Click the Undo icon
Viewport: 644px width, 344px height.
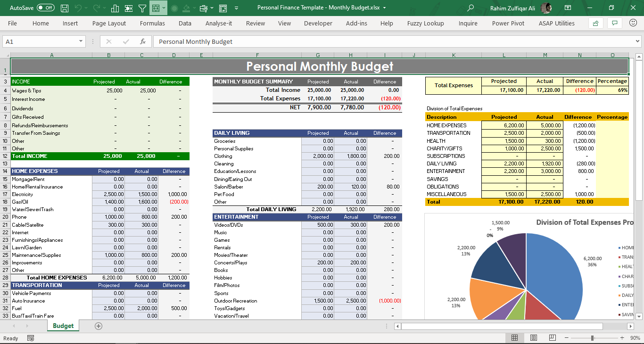78,8
